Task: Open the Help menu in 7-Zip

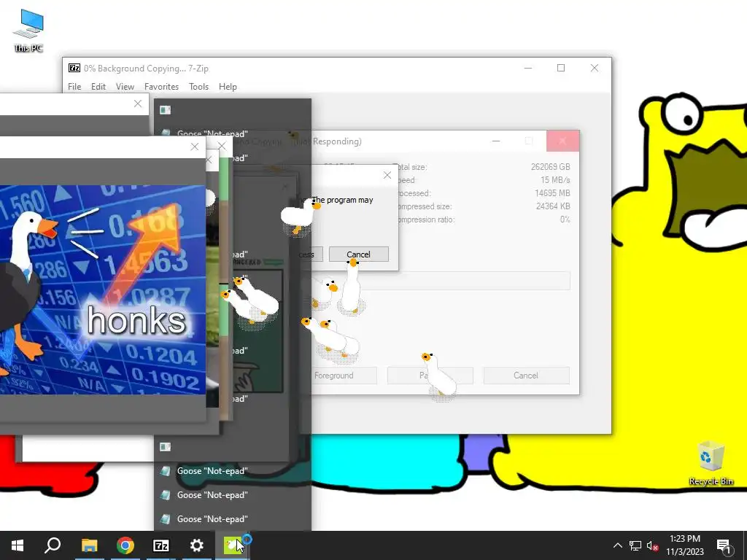Action: pyautogui.click(x=228, y=87)
